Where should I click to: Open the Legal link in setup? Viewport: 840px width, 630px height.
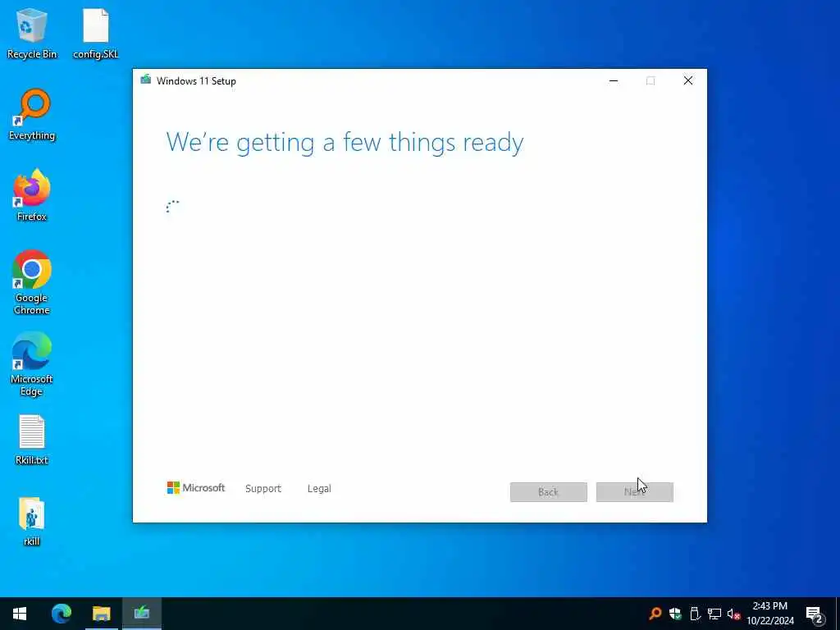click(319, 489)
